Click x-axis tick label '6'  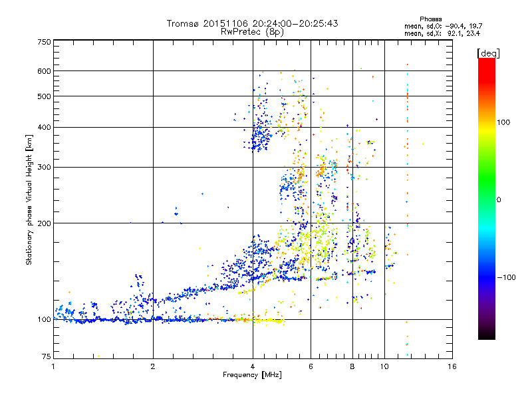coord(311,366)
